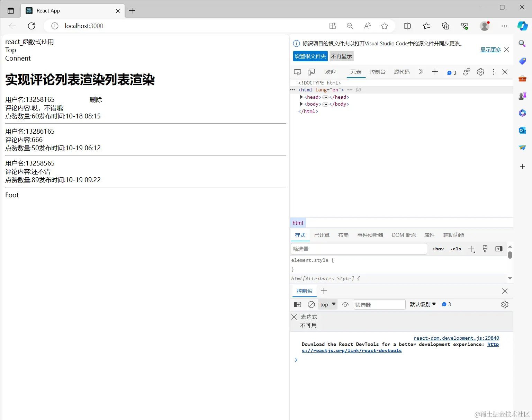Expand the body node in DOM tree

(301, 104)
